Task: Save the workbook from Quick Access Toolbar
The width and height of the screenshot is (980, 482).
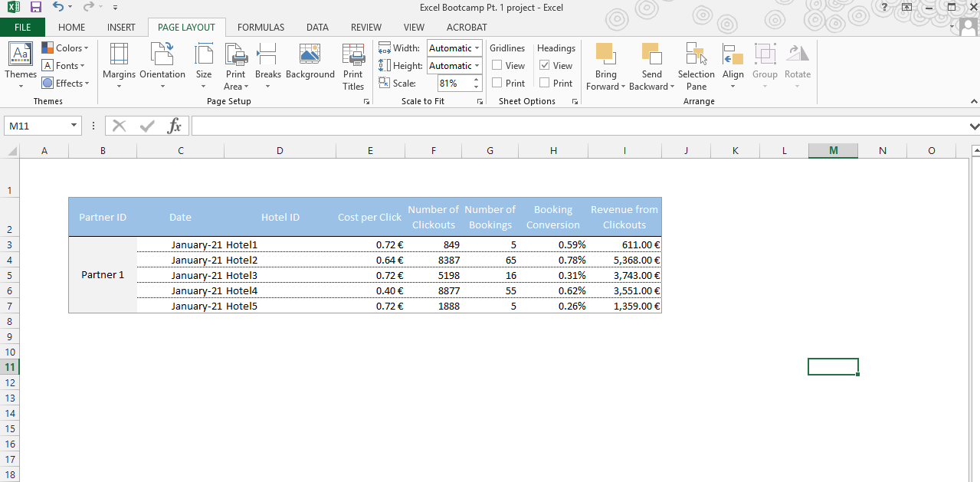Action: (35, 7)
